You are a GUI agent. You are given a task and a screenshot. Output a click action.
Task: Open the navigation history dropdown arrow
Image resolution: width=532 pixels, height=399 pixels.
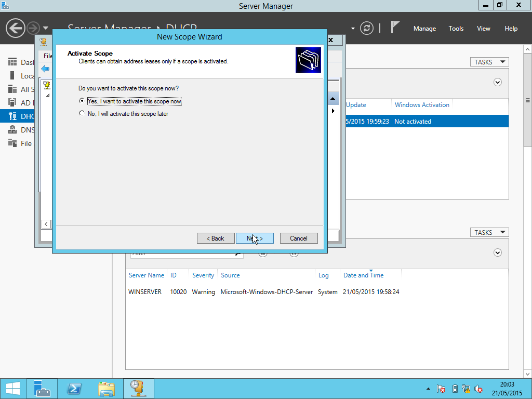point(46,28)
